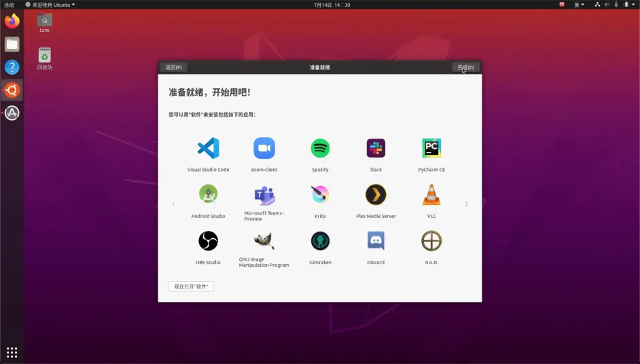Select the Android Studio icon
This screenshot has height=364, width=640.
click(208, 195)
